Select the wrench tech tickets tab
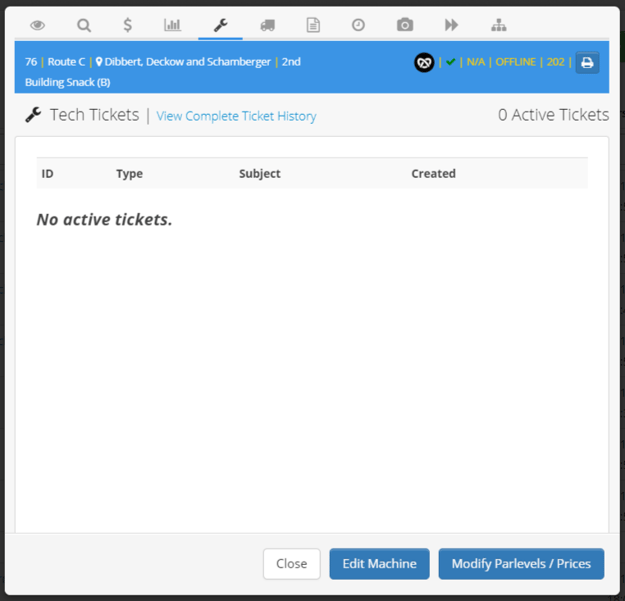Viewport: 625px width, 601px height. pos(220,25)
